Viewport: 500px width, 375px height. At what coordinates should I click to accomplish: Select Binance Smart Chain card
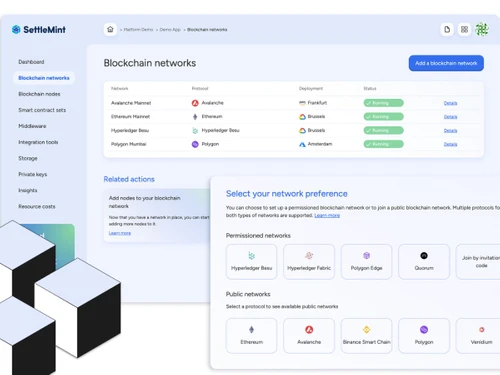[366, 336]
